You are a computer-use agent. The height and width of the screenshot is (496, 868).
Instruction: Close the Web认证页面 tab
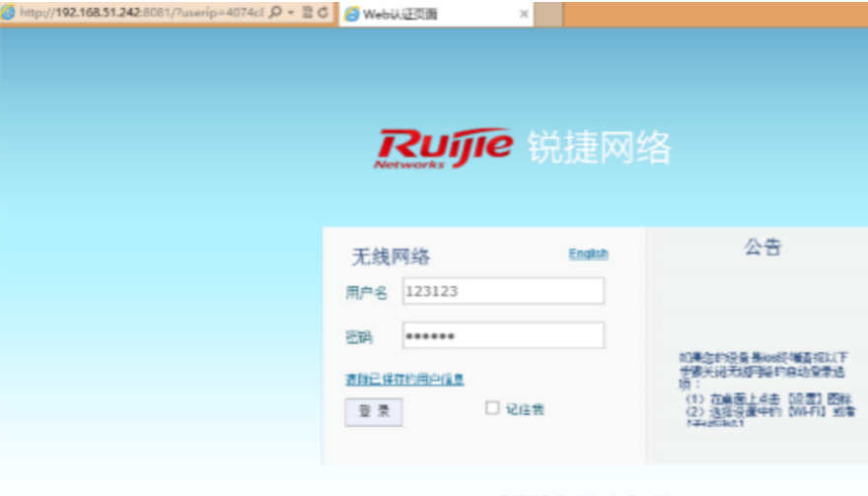524,14
